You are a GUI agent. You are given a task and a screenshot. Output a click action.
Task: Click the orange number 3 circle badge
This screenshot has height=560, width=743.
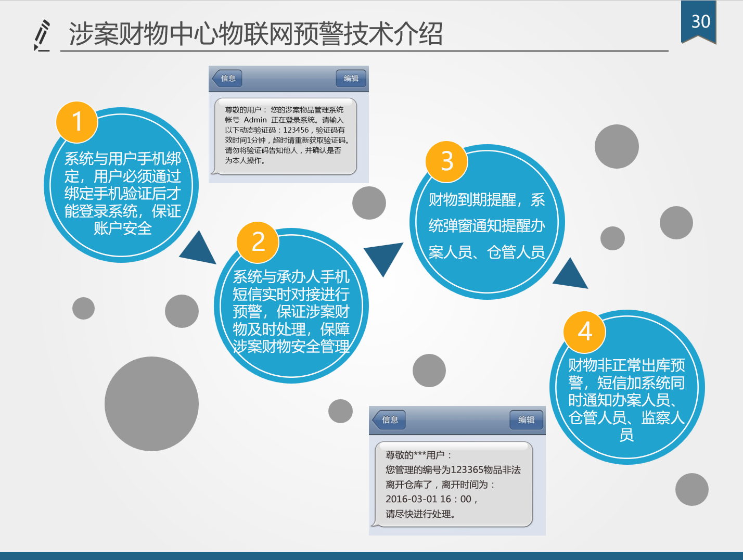coord(446,162)
